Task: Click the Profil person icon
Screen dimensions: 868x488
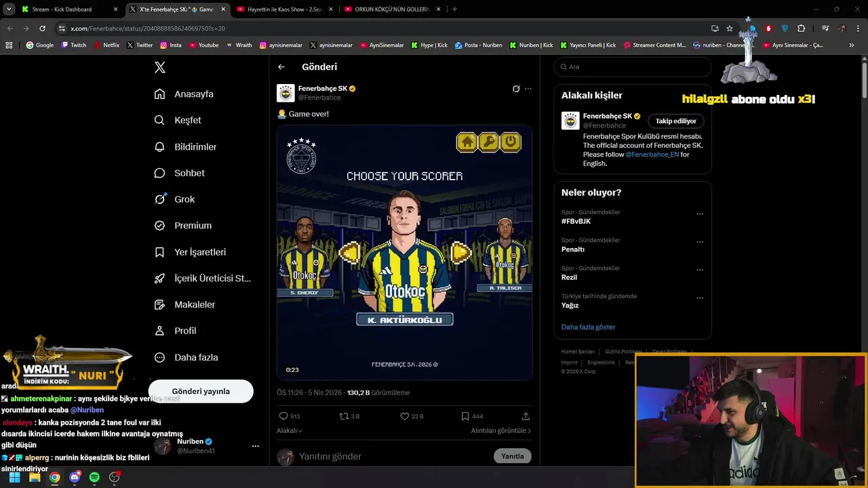Action: click(159, 331)
